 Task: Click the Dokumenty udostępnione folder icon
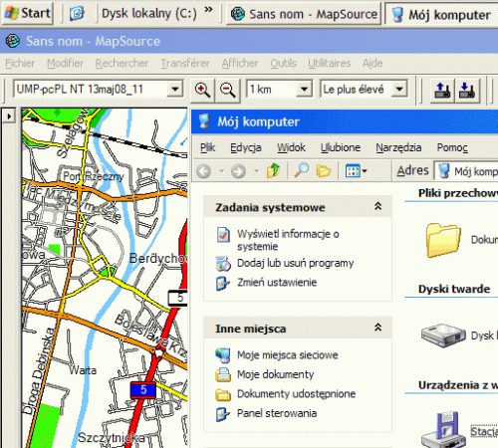[223, 394]
